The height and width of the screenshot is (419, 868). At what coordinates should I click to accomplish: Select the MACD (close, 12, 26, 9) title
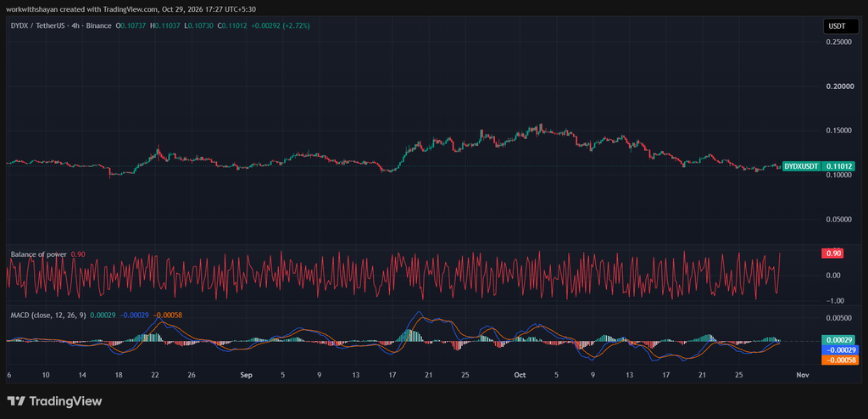pos(48,316)
